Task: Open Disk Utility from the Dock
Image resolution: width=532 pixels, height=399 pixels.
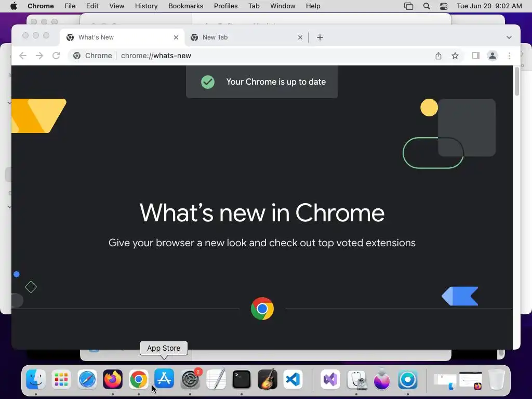Action: coord(356,379)
